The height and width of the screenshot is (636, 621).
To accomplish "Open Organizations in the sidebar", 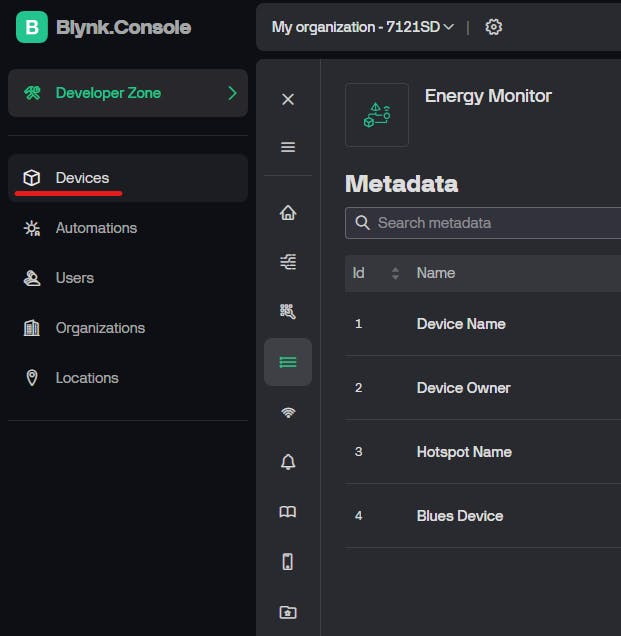I will (100, 328).
